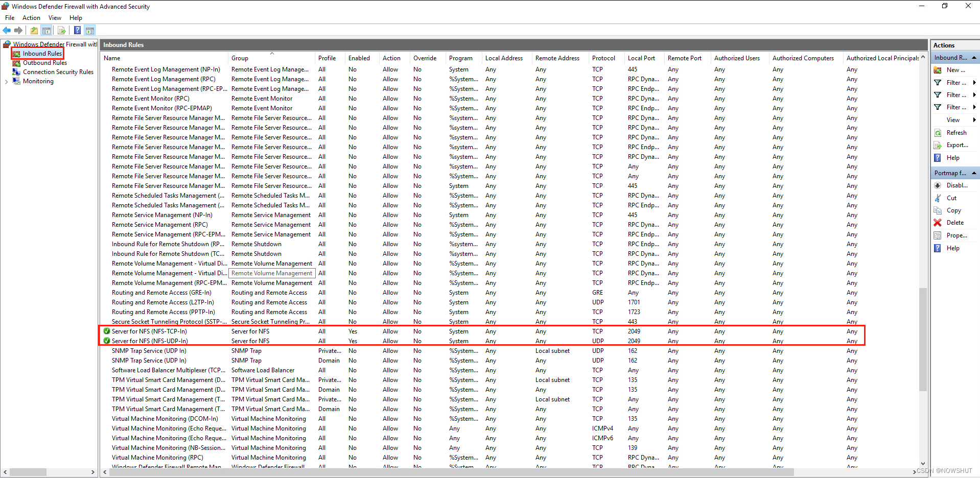
Task: Click the 1701 local port cell
Action: click(634, 302)
